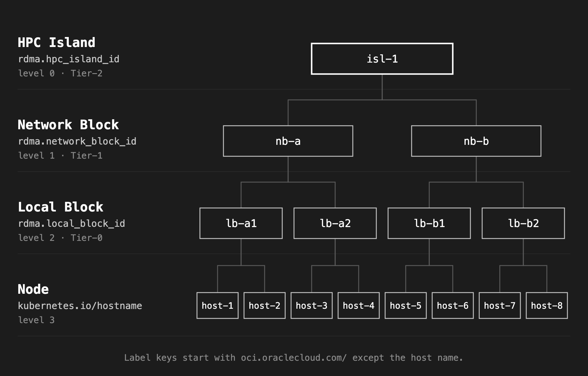Click the lb-b2 local block box

(523, 223)
